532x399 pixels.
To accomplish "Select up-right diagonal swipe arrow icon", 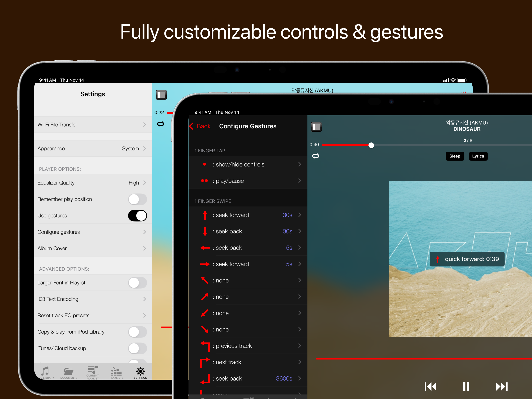I will pyautogui.click(x=205, y=297).
